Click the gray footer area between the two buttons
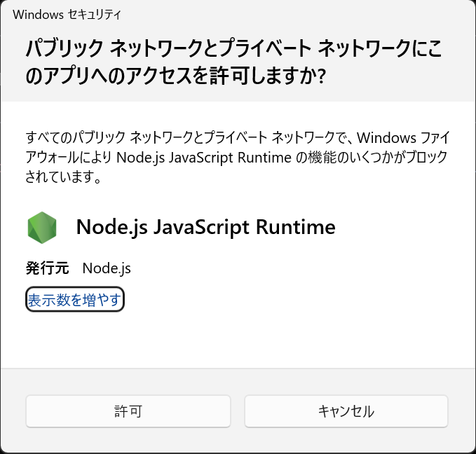The height and width of the screenshot is (454, 476). [x=238, y=411]
